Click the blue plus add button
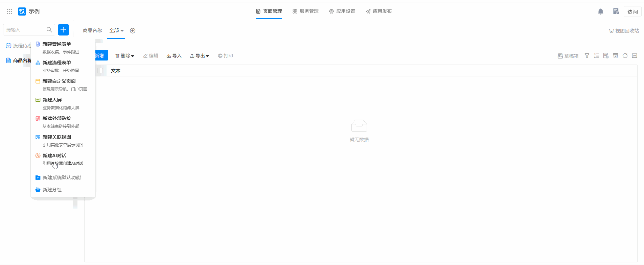Viewport: 644px width, 265px height. tap(63, 30)
